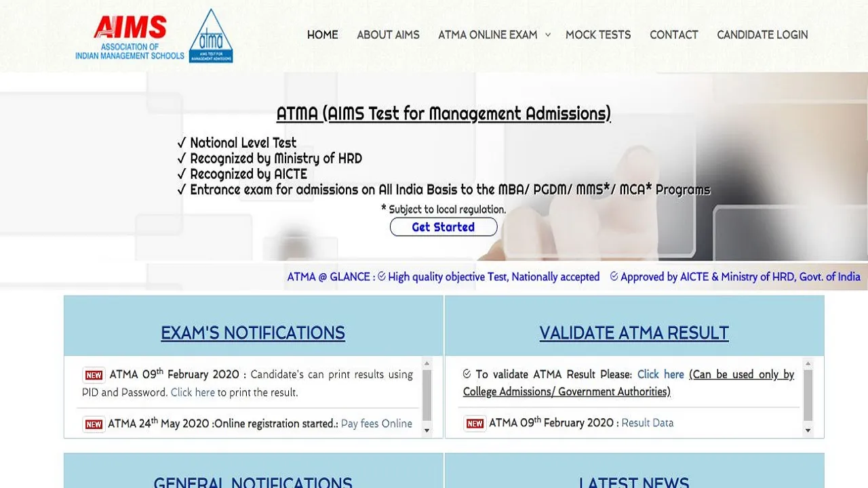Open CANDIDATE LOGIN

762,35
